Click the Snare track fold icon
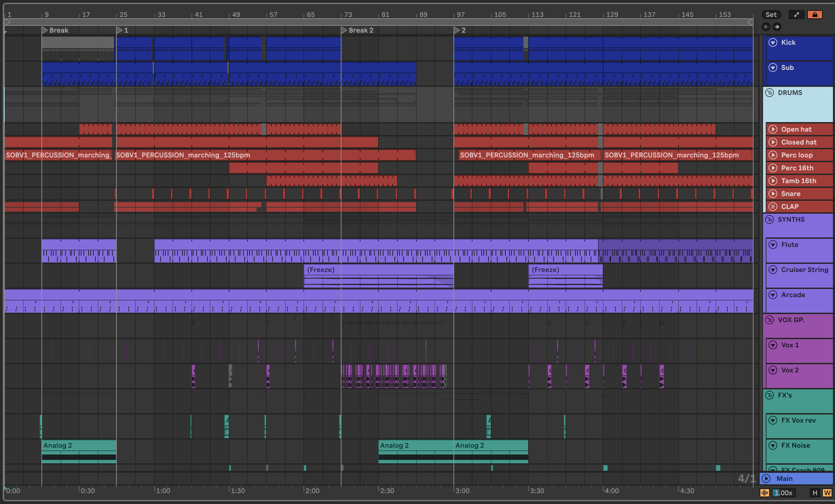835x504 pixels. click(773, 194)
